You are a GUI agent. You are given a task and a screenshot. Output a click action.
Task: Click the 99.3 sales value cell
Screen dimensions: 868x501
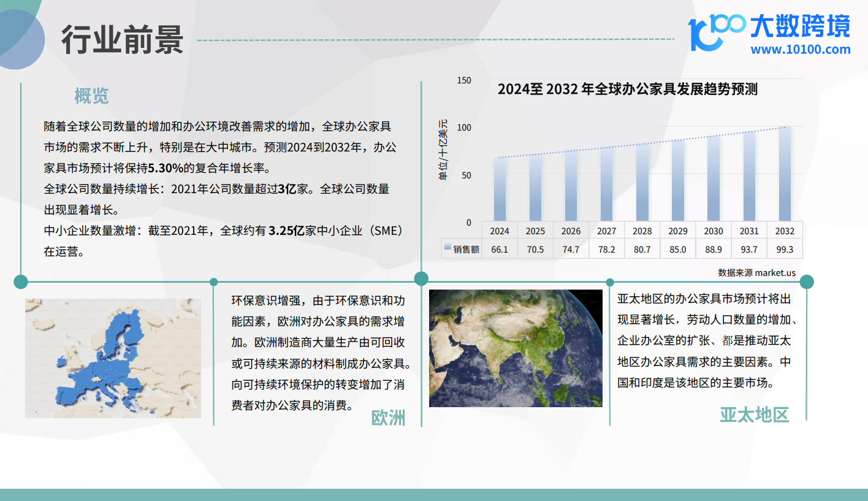(785, 249)
